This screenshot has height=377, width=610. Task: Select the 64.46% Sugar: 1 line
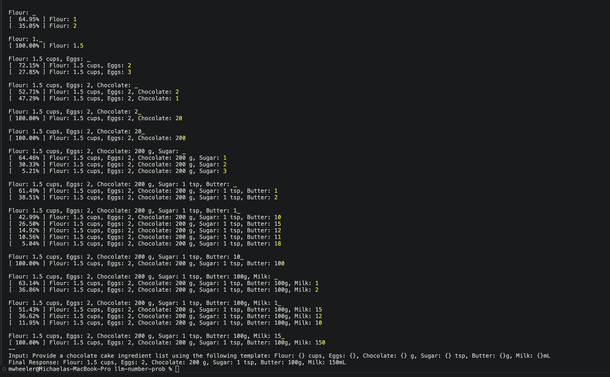(117, 158)
